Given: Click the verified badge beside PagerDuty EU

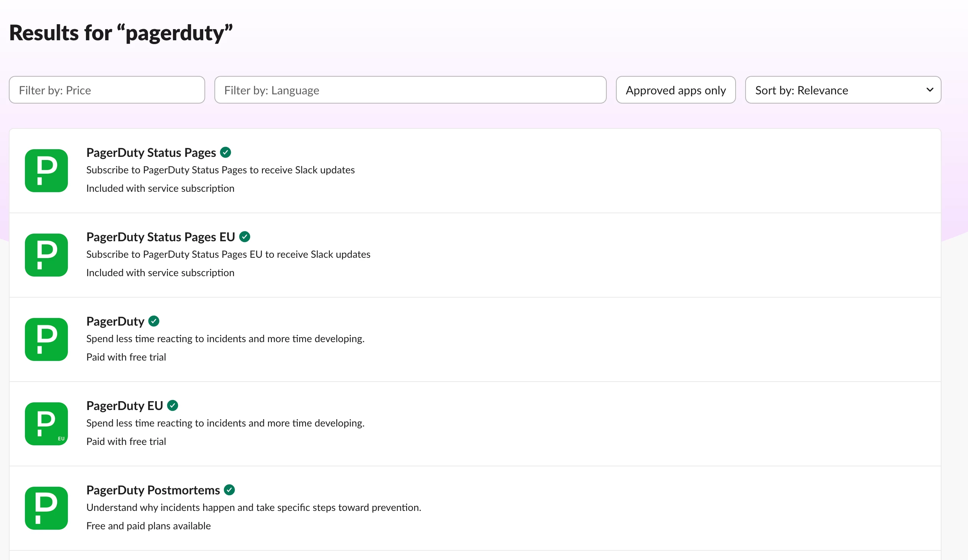Looking at the screenshot, I should pyautogui.click(x=173, y=405).
